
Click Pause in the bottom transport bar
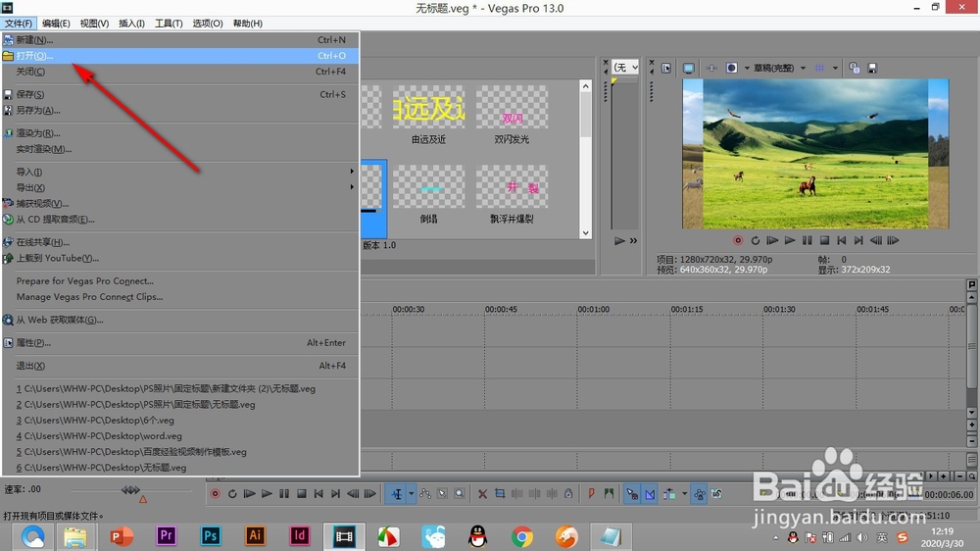(284, 494)
